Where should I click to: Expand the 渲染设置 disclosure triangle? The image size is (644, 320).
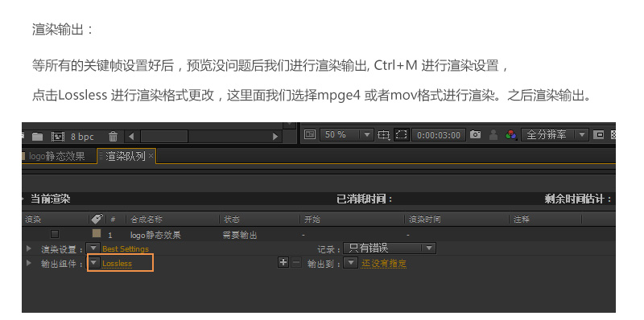pos(29,248)
